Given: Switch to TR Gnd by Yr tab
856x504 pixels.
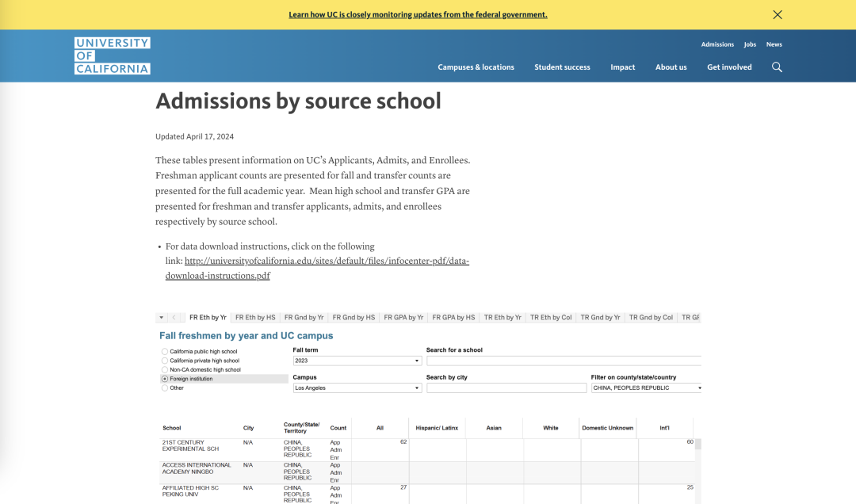Looking at the screenshot, I should [x=601, y=317].
